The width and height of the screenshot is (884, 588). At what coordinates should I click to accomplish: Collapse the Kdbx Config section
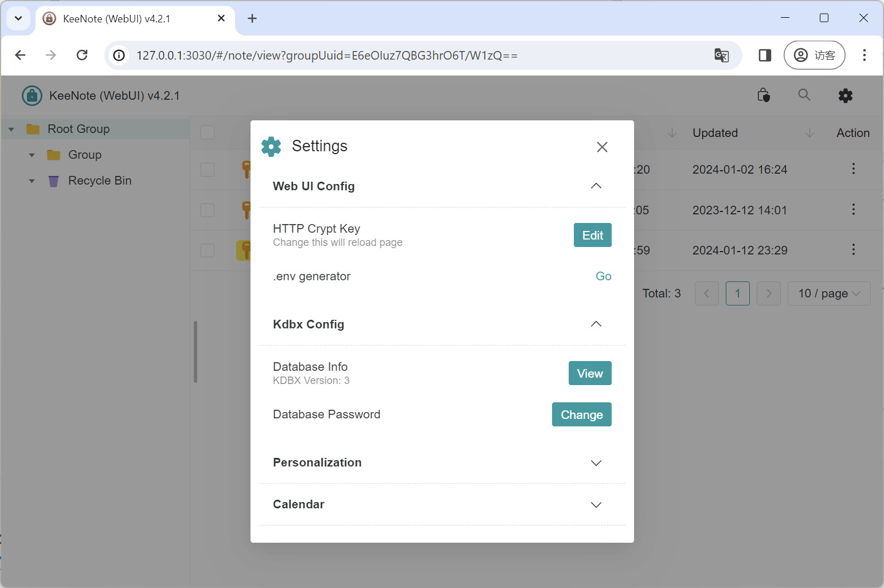[x=596, y=324]
